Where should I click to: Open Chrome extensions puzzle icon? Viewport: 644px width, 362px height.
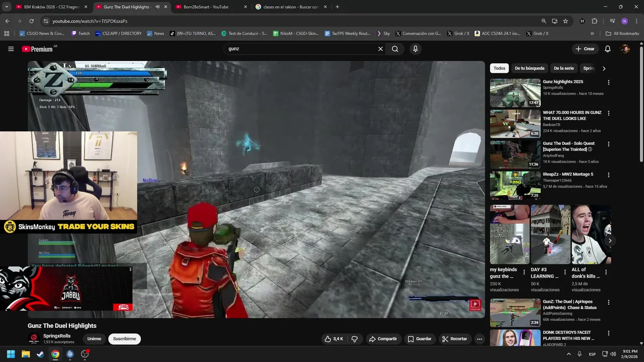coord(594,21)
